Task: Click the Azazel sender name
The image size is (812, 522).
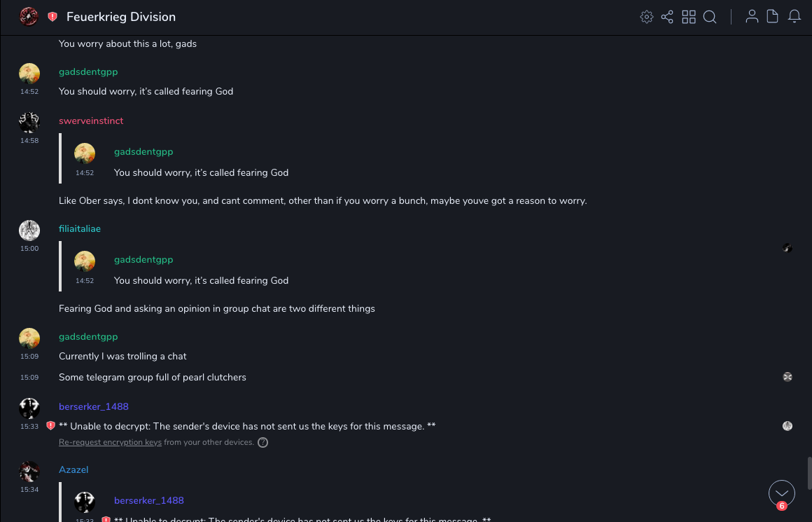Action: pyautogui.click(x=73, y=469)
